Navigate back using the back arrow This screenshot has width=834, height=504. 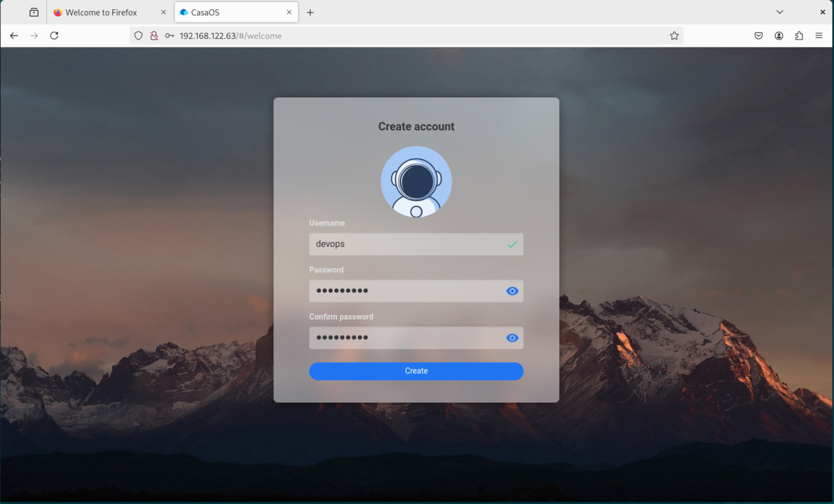coord(14,36)
